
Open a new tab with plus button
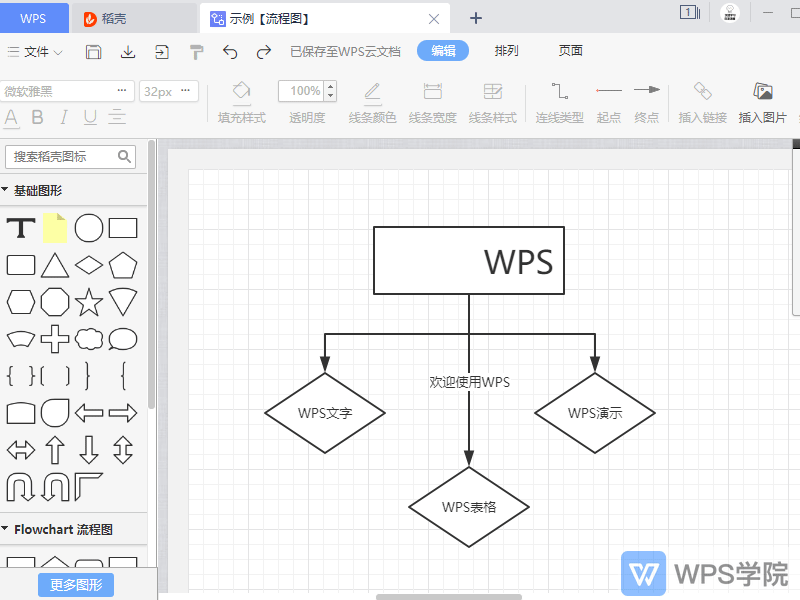(x=476, y=18)
